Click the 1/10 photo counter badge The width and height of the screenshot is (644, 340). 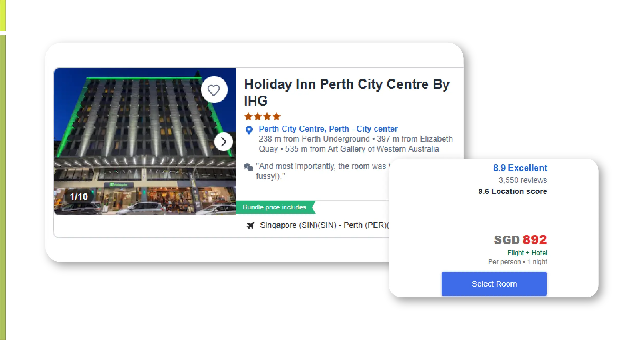coord(79,196)
